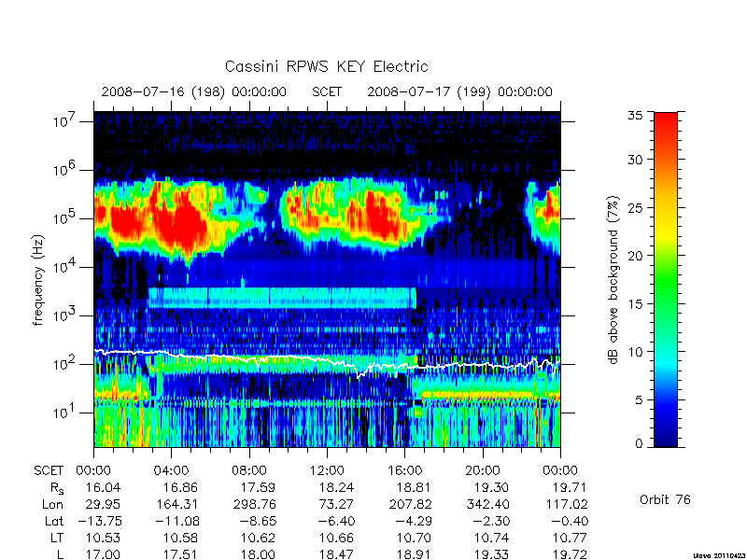Click the 10^2 frequency tick label
This screenshot has height=560, width=747.
pos(65,364)
